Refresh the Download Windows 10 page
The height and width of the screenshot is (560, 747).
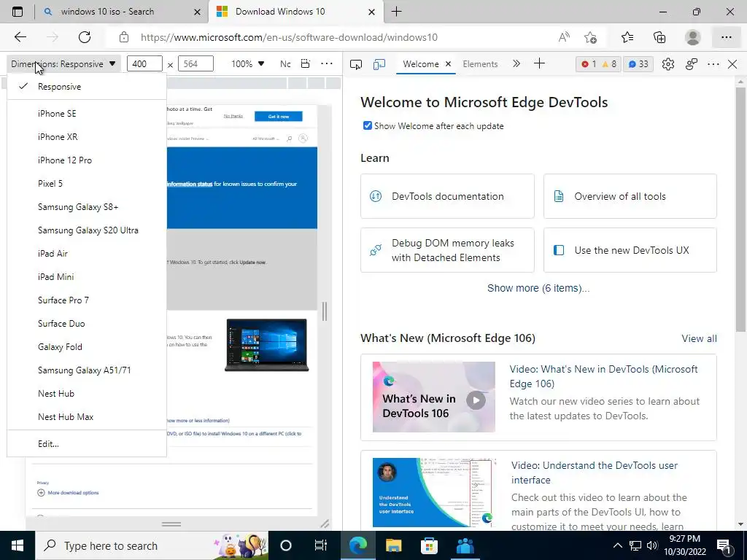point(85,37)
